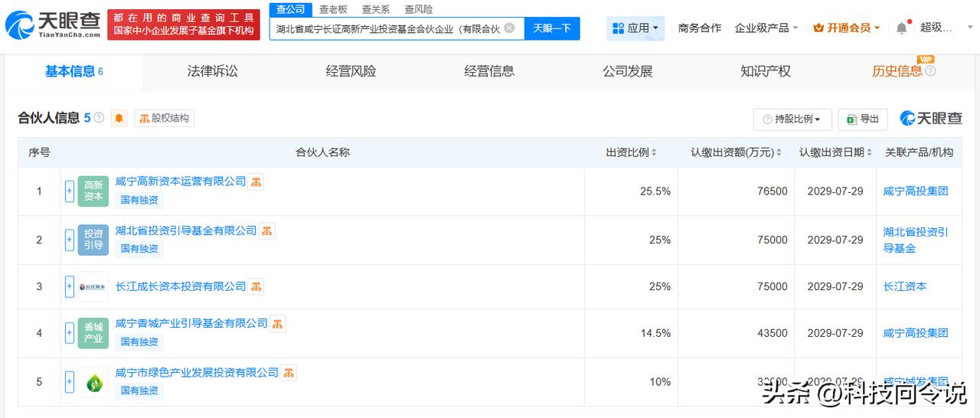Image resolution: width=980 pixels, height=418 pixels.
Task: Click 国有独资 tag under 湖北省投资引导基金有限公司
Action: pyautogui.click(x=140, y=250)
